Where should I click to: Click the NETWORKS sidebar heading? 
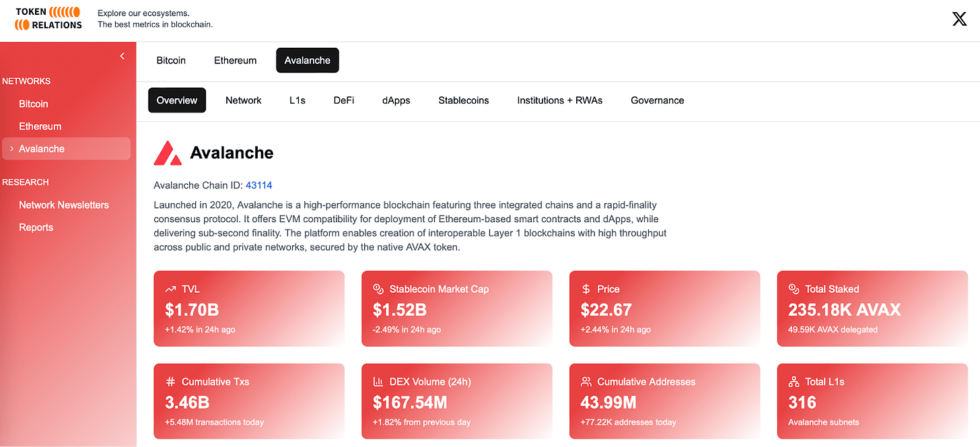(x=26, y=81)
